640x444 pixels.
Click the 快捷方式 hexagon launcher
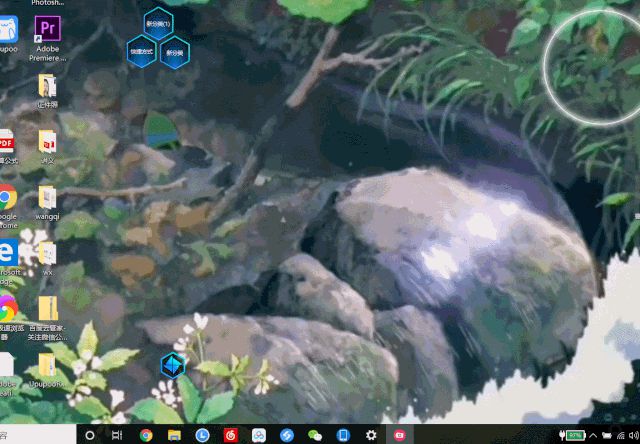[x=142, y=51]
